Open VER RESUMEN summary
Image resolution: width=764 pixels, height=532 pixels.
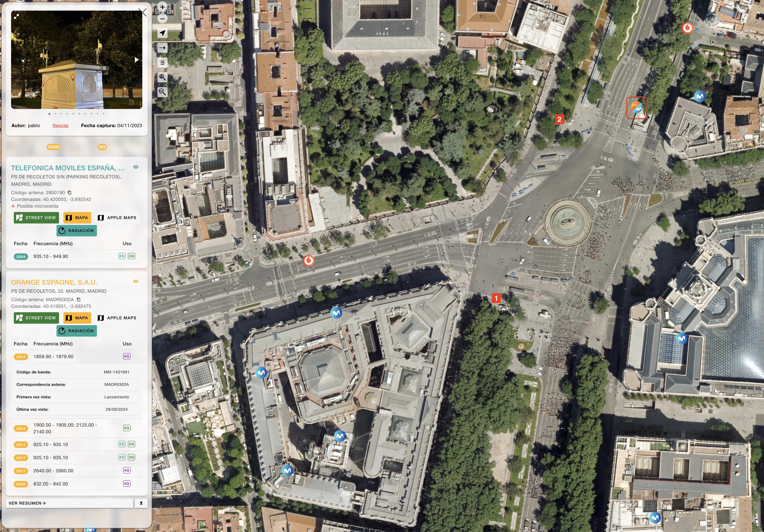point(69,503)
